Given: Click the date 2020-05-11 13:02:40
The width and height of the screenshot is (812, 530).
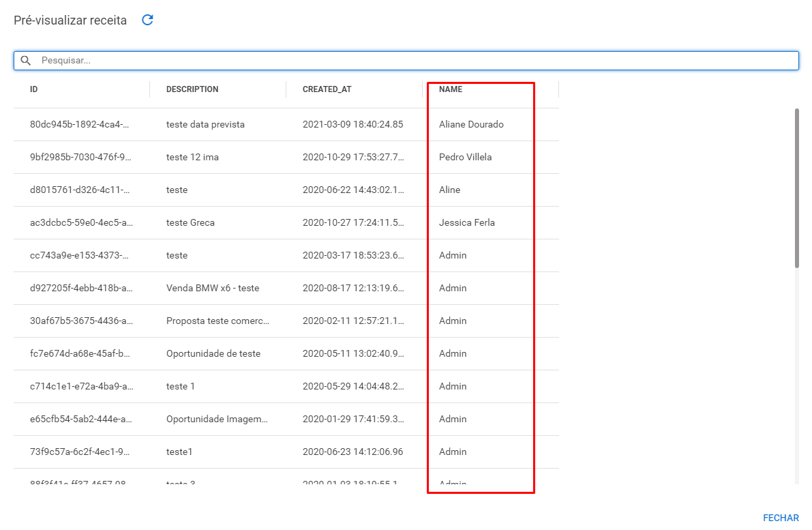Looking at the screenshot, I should (353, 353).
